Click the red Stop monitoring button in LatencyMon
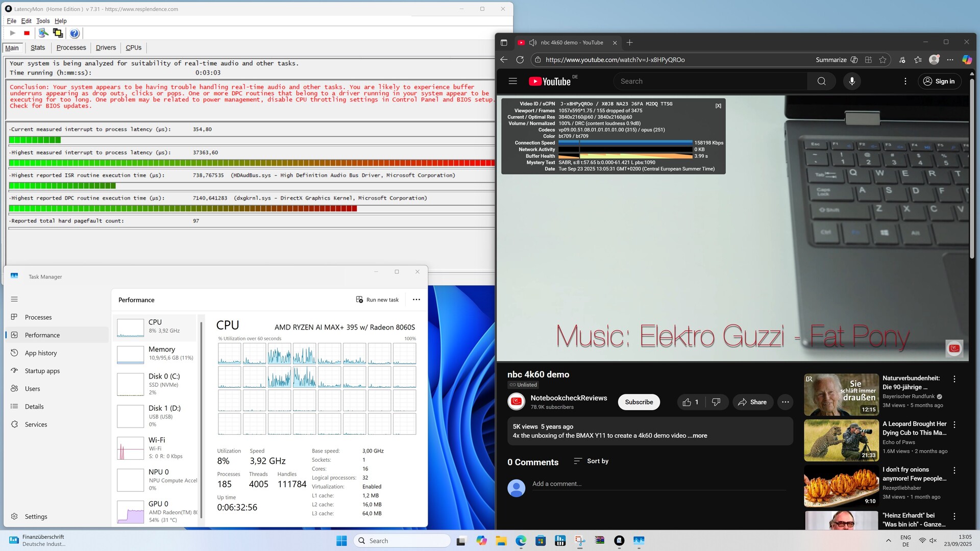Image resolution: width=980 pixels, height=551 pixels. tap(27, 33)
